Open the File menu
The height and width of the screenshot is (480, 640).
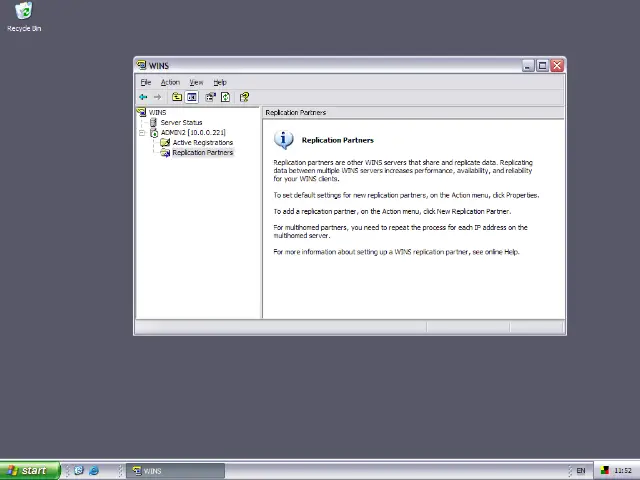tap(146, 82)
